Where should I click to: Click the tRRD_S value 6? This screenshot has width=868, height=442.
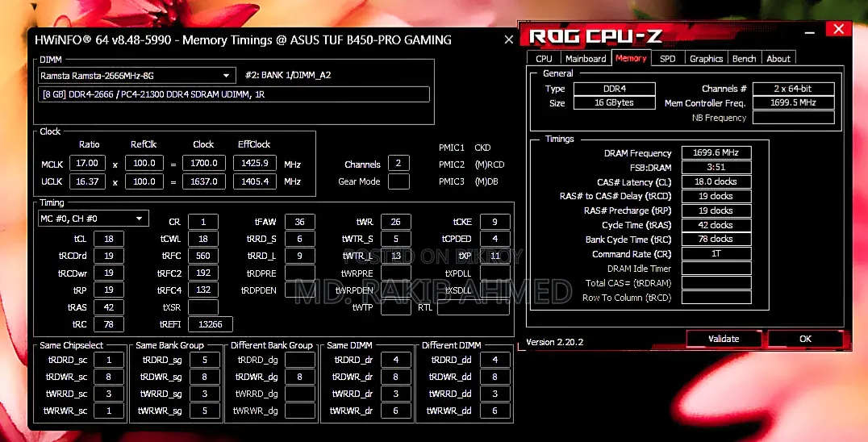tap(299, 239)
